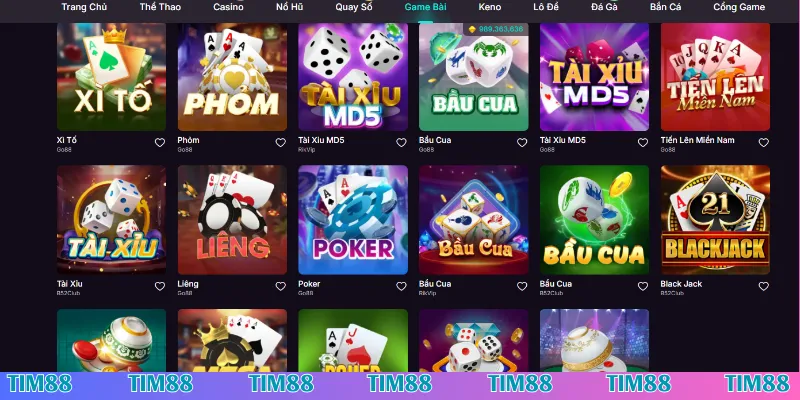Go to Nổ Hũ in navigation bar
Viewport: 800px width, 400px height.
289,7
